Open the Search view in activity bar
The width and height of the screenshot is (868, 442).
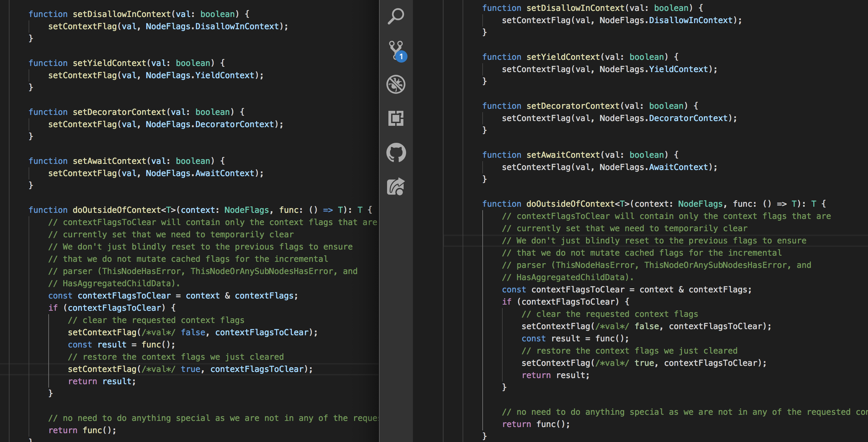coord(396,16)
